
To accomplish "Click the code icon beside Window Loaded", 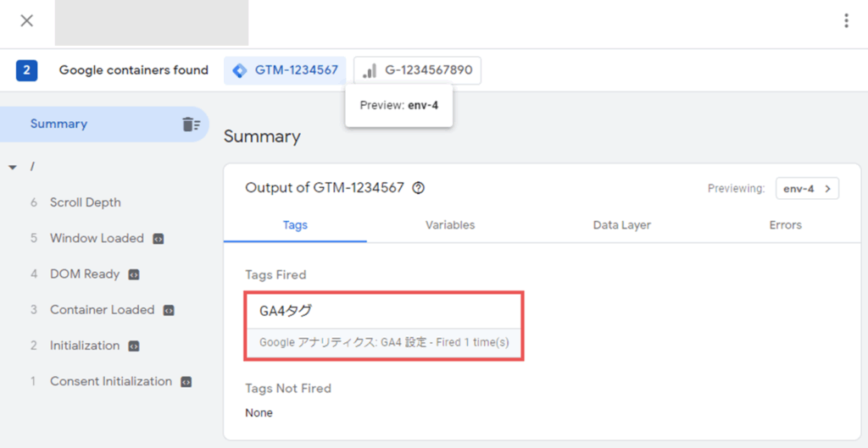I will tap(158, 239).
